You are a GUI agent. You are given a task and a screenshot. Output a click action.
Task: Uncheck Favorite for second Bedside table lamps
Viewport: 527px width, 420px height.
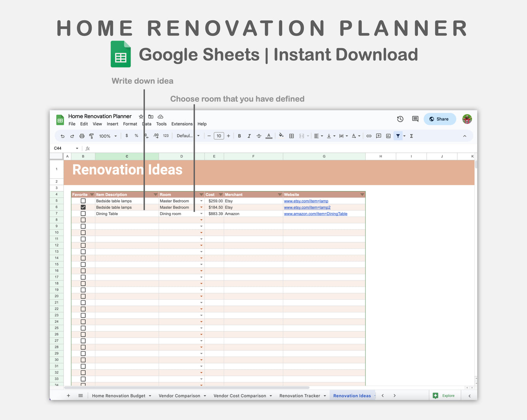tap(83, 207)
